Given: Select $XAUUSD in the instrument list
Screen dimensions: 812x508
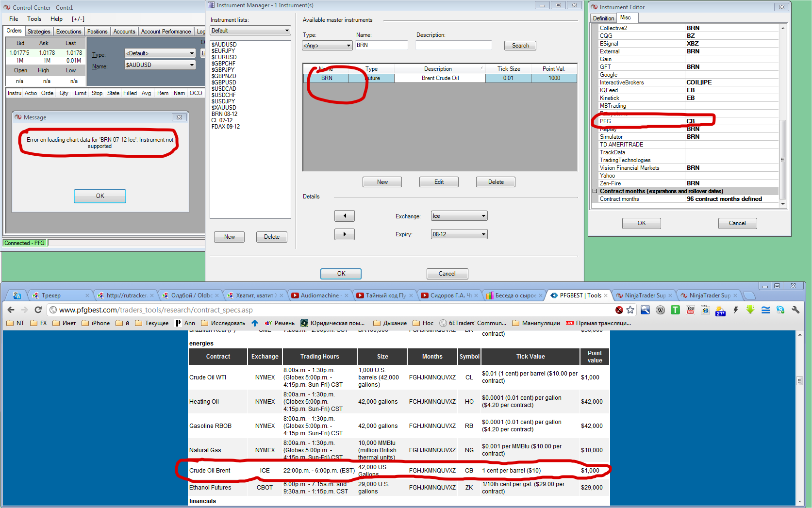Looking at the screenshot, I should 224,108.
